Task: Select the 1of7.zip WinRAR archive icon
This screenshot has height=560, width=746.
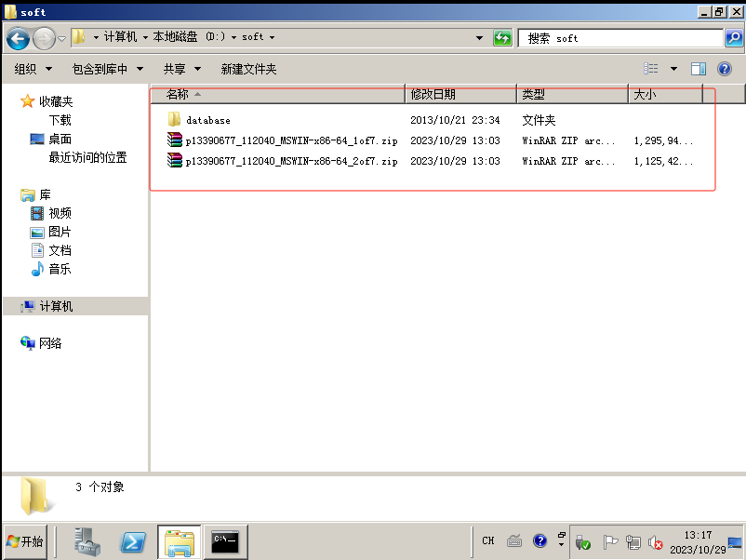Action: [175, 140]
